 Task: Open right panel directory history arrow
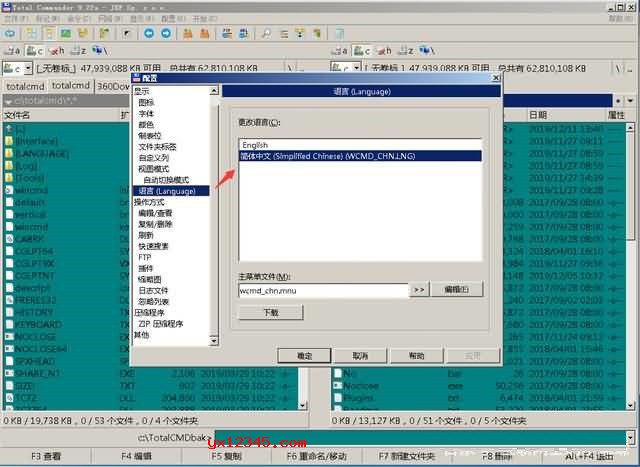point(631,100)
